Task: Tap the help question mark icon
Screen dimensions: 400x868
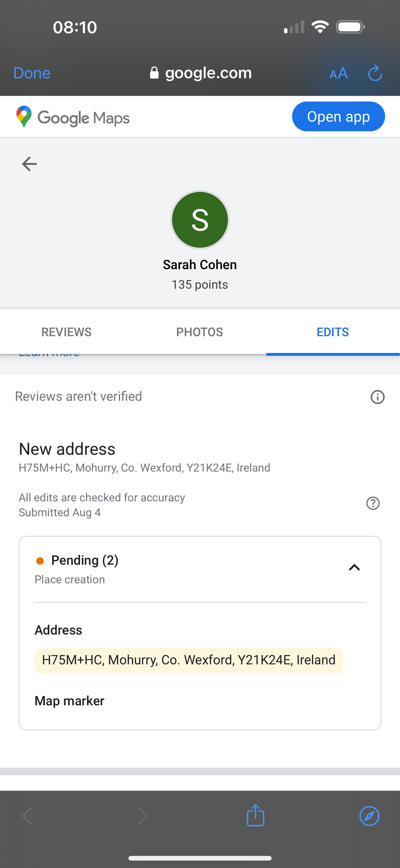Action: [373, 504]
